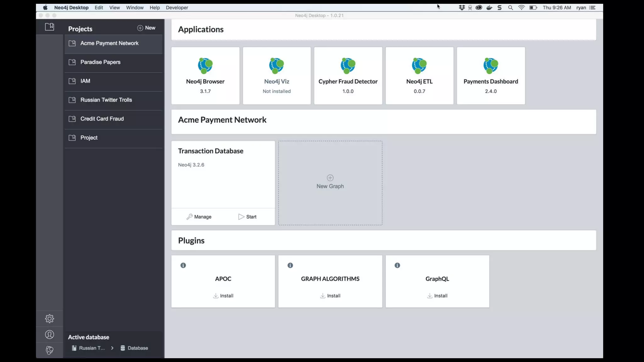Click Russian T... active database project
644x362 pixels.
point(88,348)
